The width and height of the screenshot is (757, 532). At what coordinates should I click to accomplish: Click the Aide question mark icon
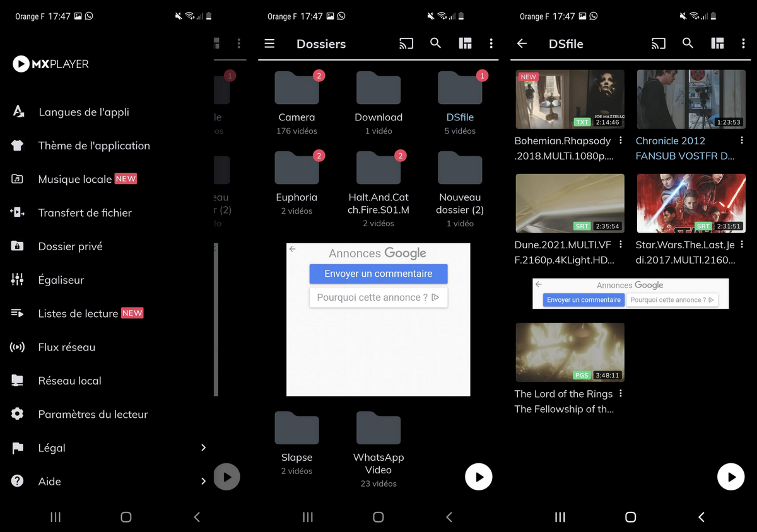[x=18, y=481]
